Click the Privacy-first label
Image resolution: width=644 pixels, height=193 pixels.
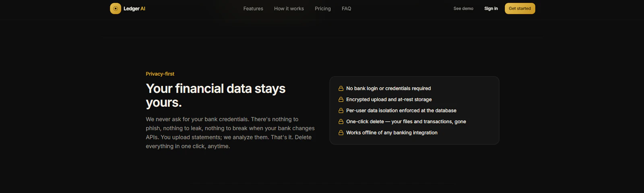point(160,74)
